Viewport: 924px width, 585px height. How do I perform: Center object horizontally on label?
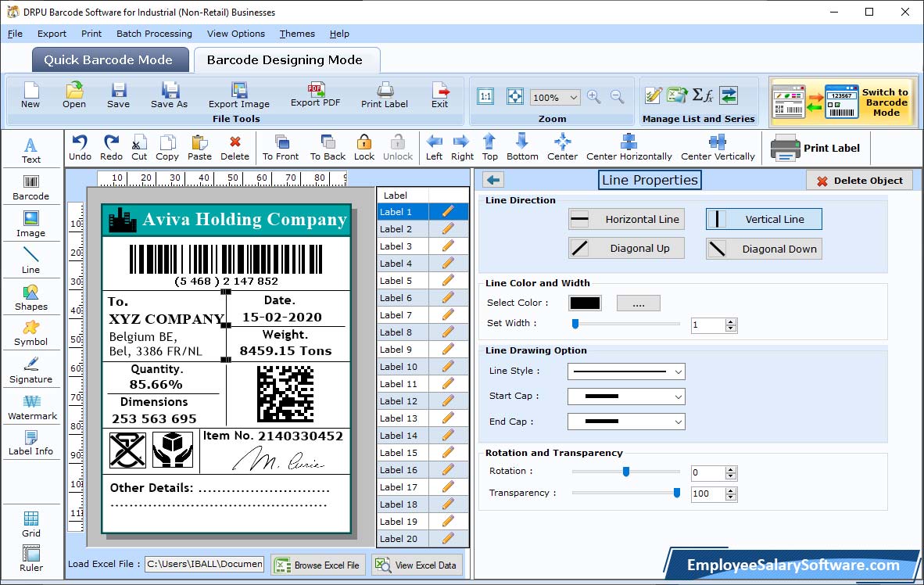[629, 148]
